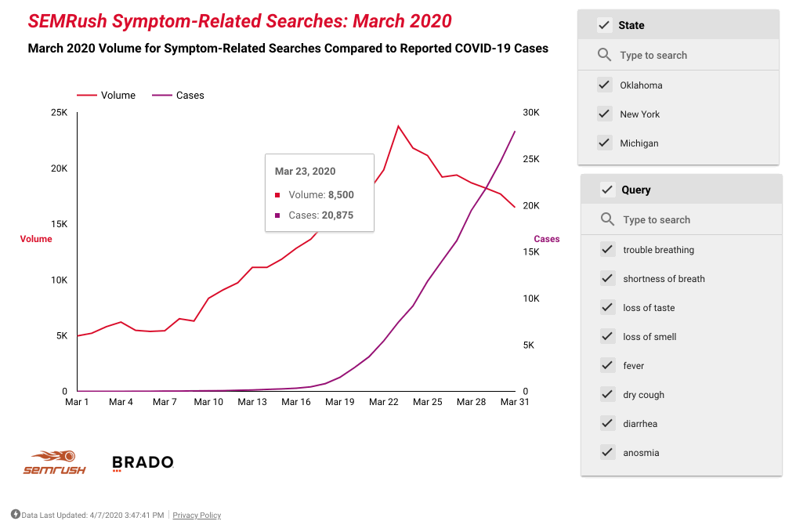Open the Privacy Policy link
Screen dimensions: 796x532
tap(197, 516)
